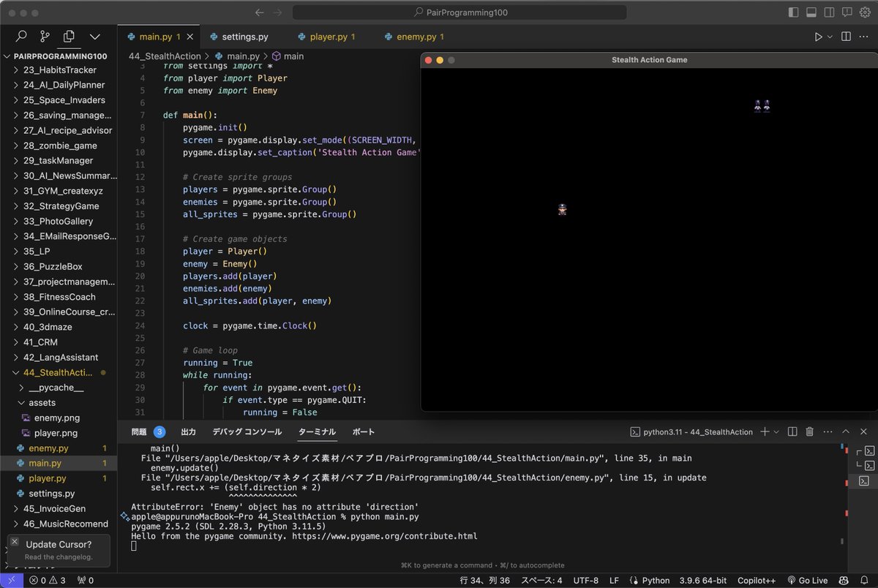Screen dimensions: 878x588
Task: Open notifications bell in status bar
Action: [x=864, y=581]
